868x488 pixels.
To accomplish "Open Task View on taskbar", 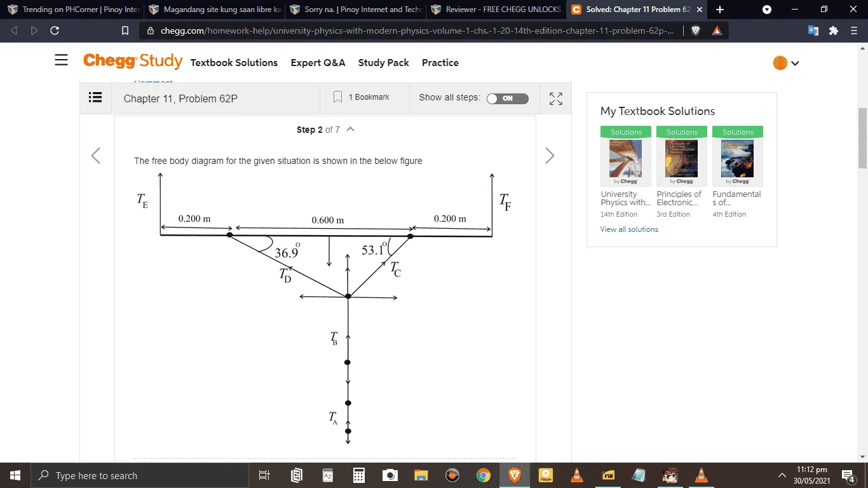I will coord(265,475).
